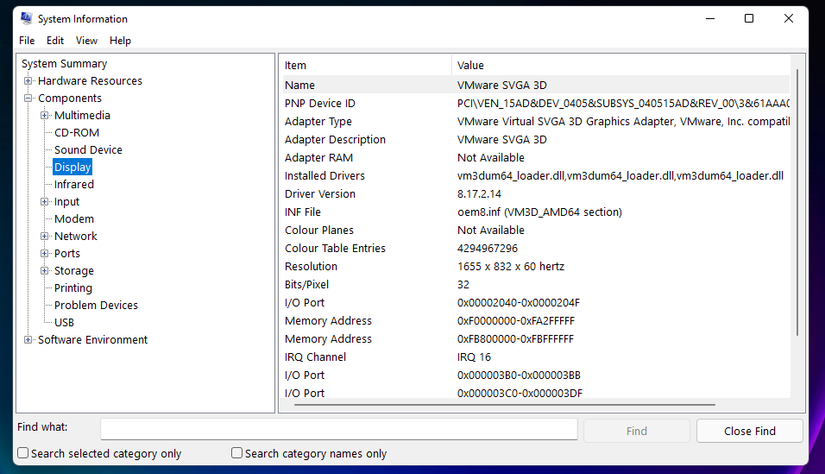Viewport: 825px width, 474px height.
Task: Select the INF File row
Action: coord(536,212)
